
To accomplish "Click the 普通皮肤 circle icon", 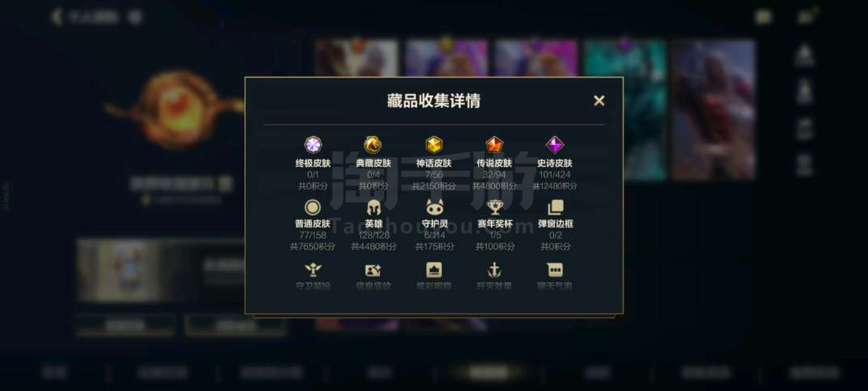I will (x=313, y=208).
